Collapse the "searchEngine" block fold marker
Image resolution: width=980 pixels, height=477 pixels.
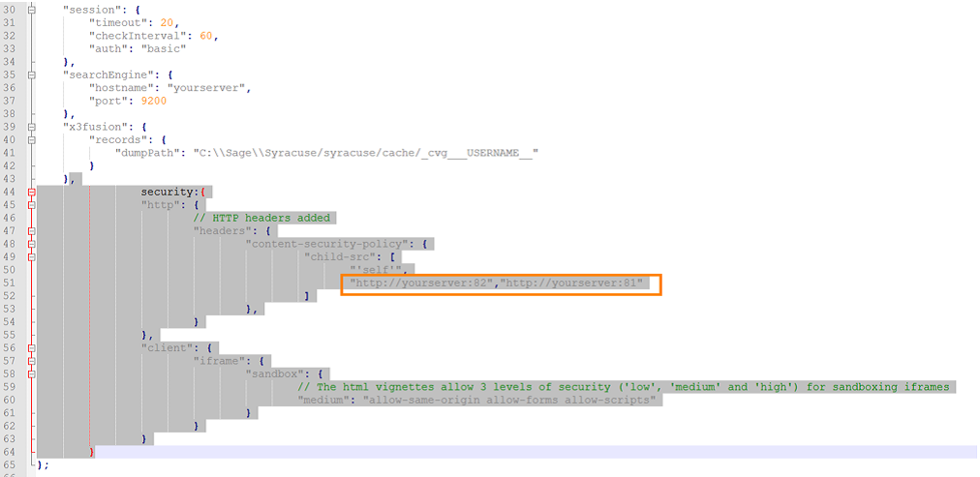coord(32,74)
